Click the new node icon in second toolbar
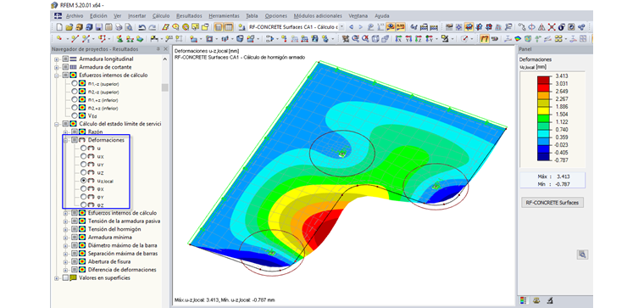This screenshot has width=644, height=308. [59, 39]
